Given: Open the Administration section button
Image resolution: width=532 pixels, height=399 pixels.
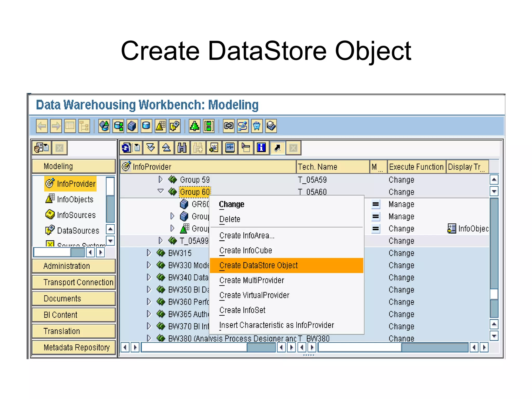Looking at the screenshot, I should (74, 266).
